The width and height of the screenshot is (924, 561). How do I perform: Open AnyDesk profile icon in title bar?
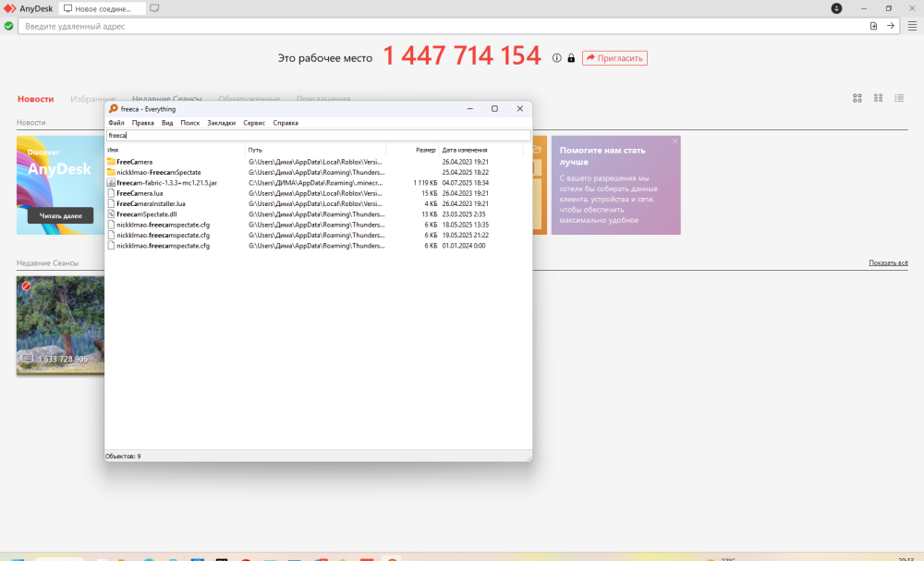pos(836,8)
